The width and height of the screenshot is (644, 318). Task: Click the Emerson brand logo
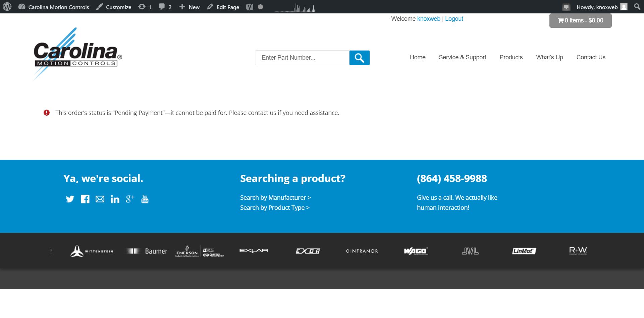(200, 251)
